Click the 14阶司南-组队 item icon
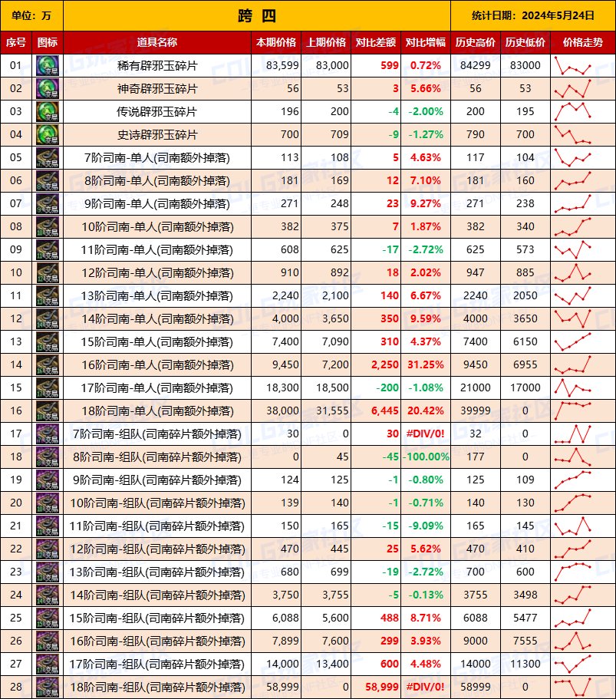Screen dimensions: 616x699 click(48, 595)
